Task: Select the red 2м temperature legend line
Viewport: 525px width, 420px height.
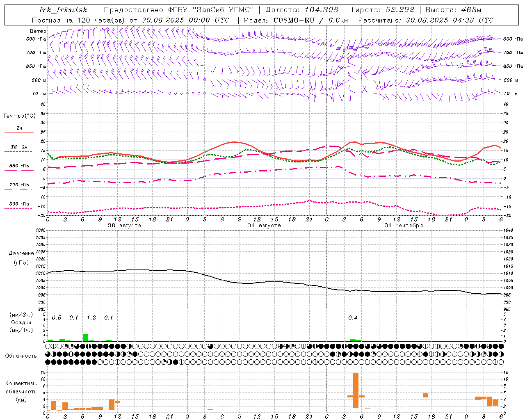Action: point(19,132)
